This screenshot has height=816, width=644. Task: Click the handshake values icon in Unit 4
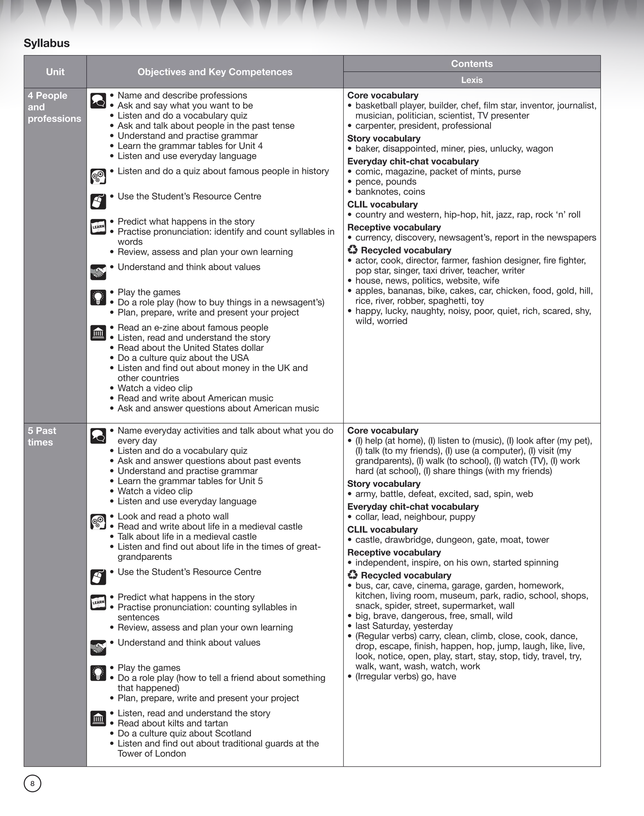click(x=99, y=272)
